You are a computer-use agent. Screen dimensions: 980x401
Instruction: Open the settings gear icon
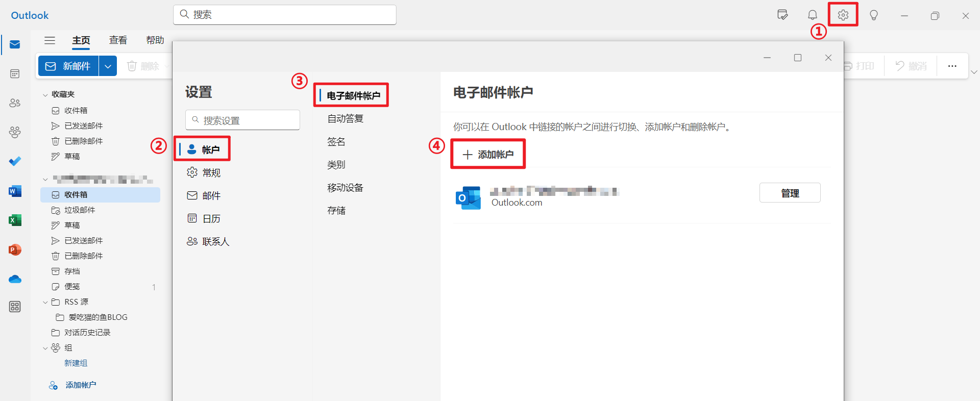click(x=843, y=15)
